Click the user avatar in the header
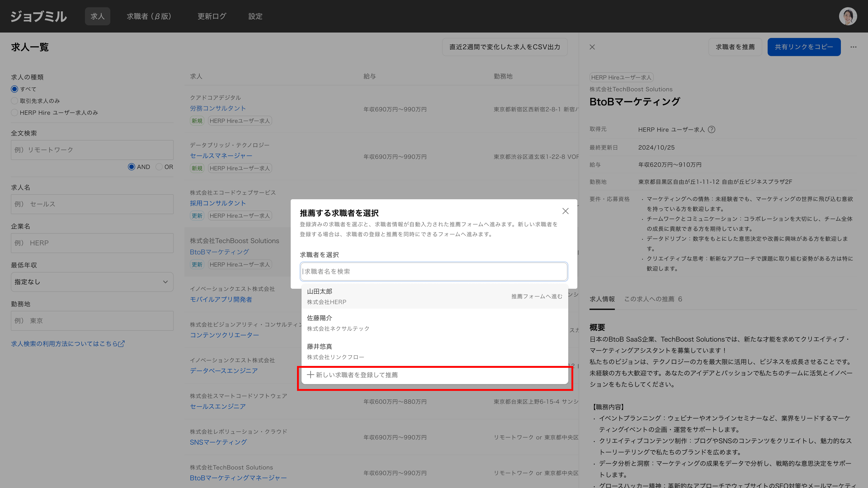Image resolution: width=868 pixels, height=488 pixels. (x=848, y=16)
